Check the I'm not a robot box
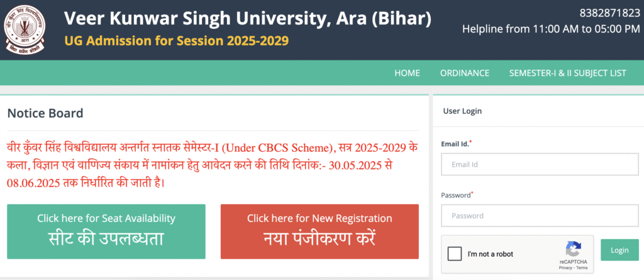 (455, 254)
